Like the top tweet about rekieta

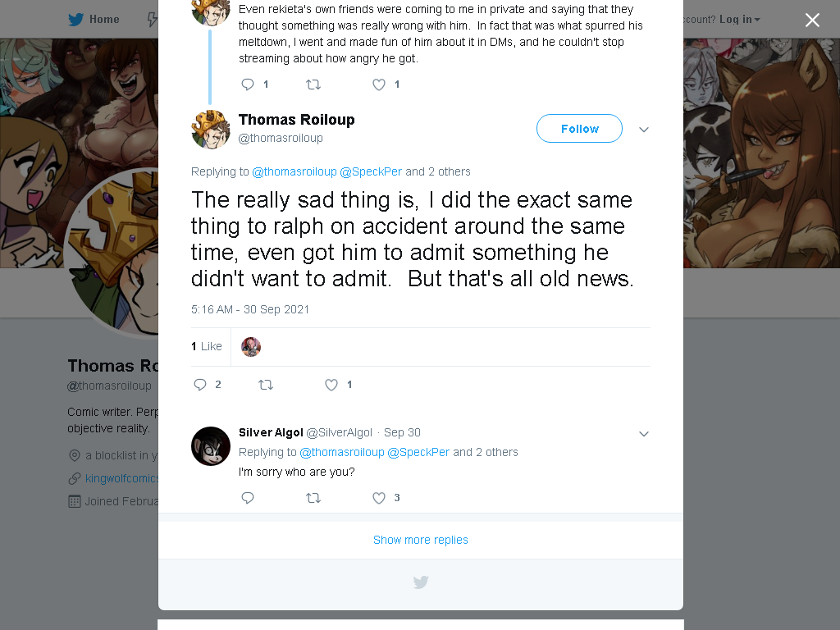(x=379, y=84)
